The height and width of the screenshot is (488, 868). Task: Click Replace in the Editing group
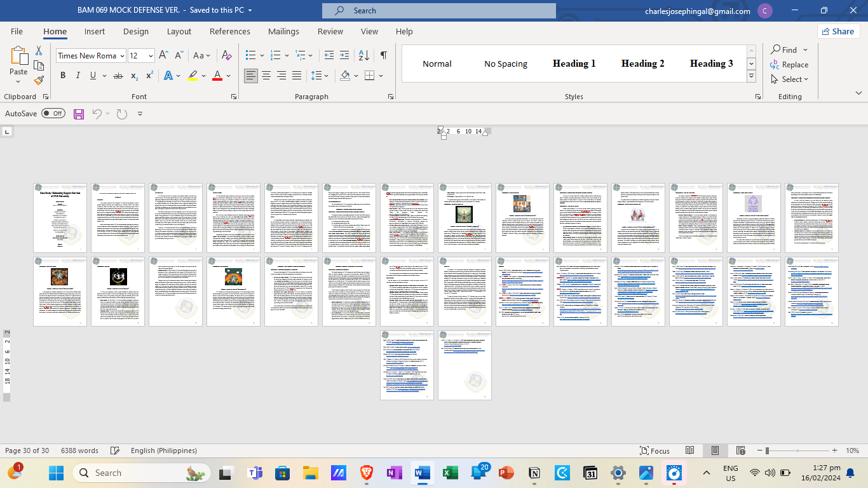(x=789, y=65)
